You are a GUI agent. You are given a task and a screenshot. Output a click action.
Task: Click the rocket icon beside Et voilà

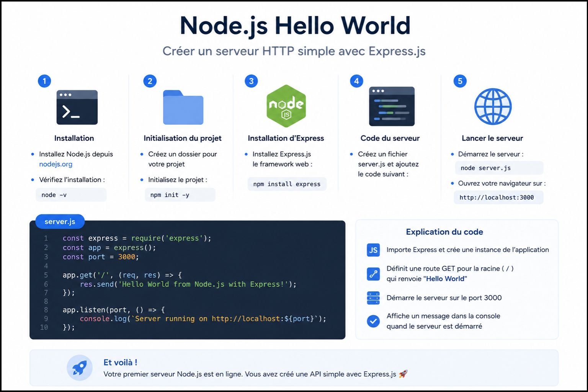pos(80,368)
